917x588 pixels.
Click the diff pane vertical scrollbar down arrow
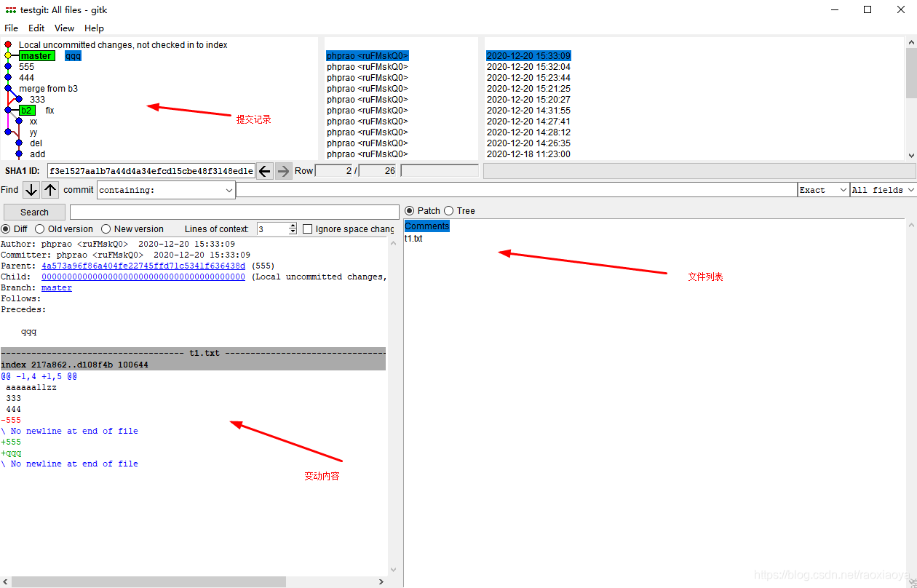(394, 570)
